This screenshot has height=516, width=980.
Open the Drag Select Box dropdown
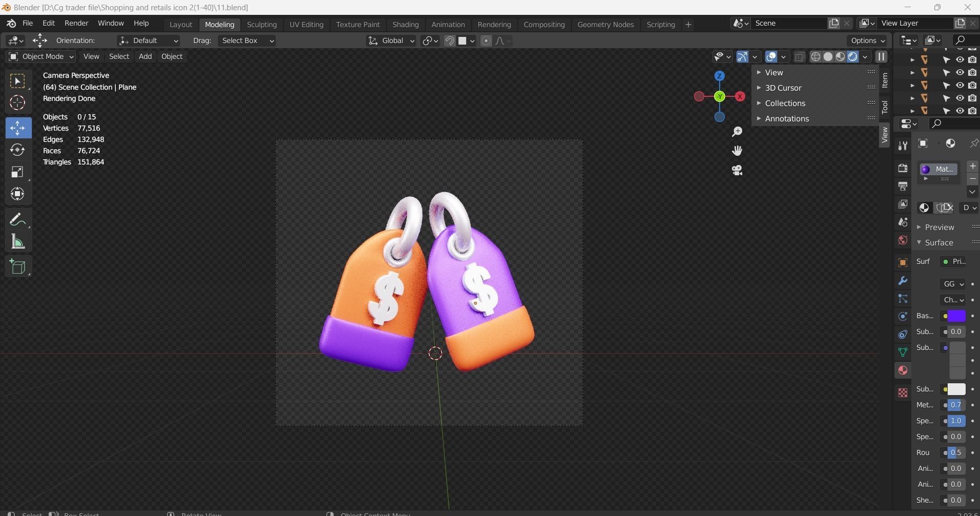(247, 40)
